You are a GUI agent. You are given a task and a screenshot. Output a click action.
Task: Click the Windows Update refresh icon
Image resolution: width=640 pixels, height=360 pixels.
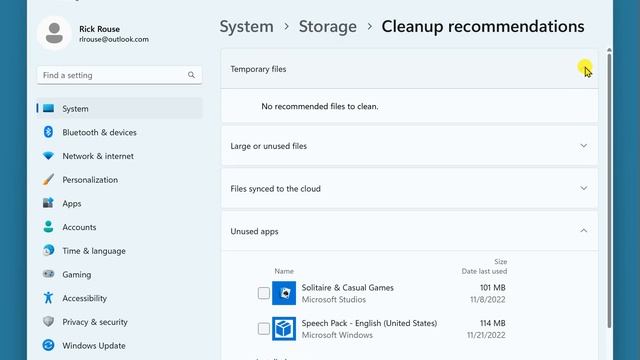48,345
